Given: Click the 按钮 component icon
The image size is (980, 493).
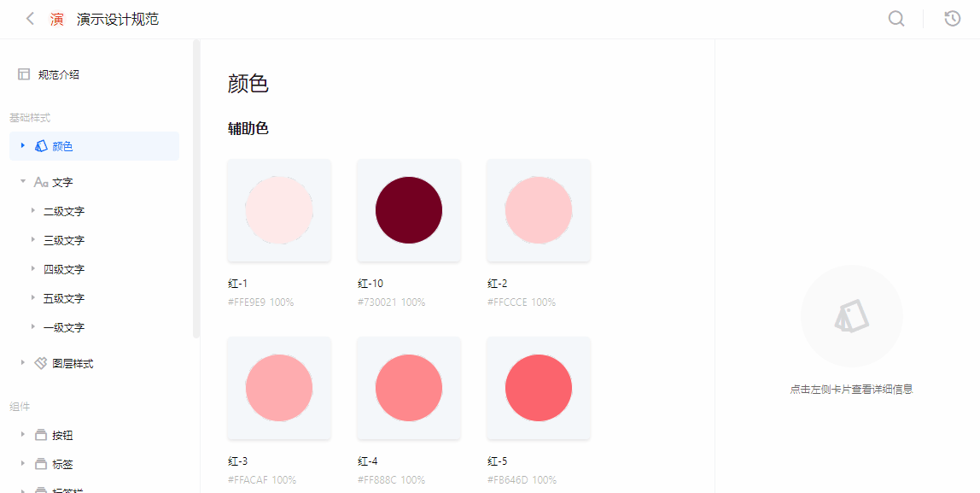Looking at the screenshot, I should coord(41,435).
